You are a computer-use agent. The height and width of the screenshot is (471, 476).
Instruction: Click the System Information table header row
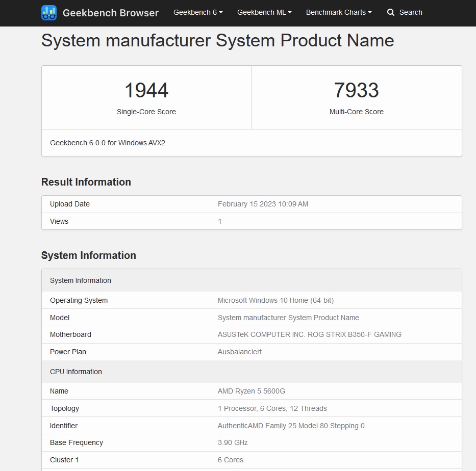(252, 280)
